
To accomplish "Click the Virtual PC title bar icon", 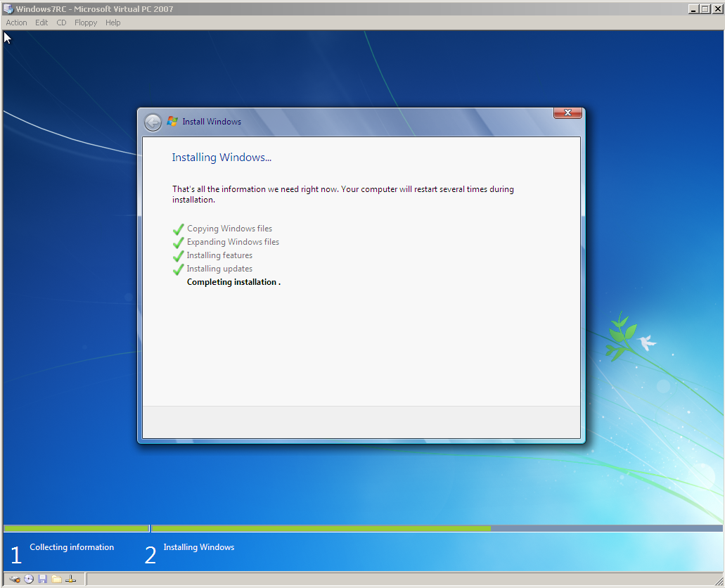I will pos(8,8).
